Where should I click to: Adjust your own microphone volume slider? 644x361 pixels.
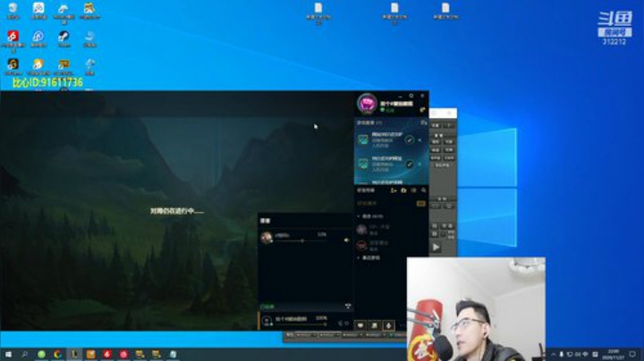tap(302, 324)
